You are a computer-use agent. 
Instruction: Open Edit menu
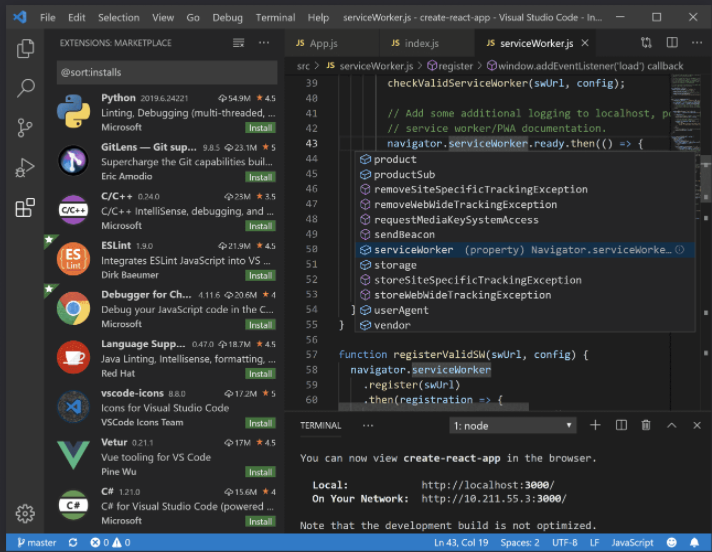(x=77, y=18)
